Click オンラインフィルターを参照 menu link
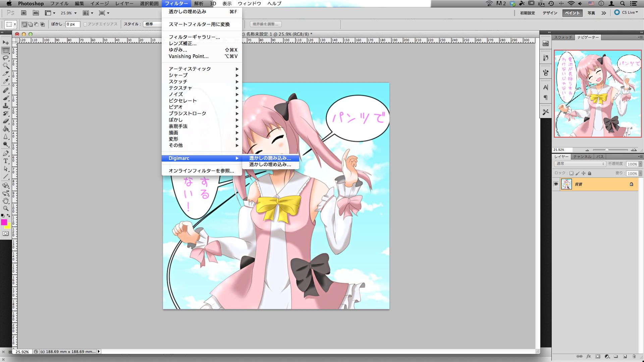Viewport: 644px width, 362px height. click(x=202, y=171)
